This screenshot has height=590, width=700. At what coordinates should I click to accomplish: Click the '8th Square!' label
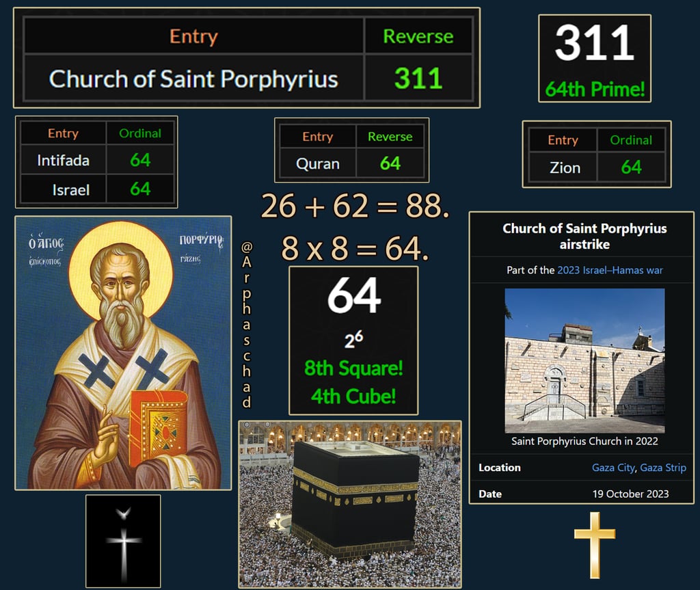coord(353,368)
